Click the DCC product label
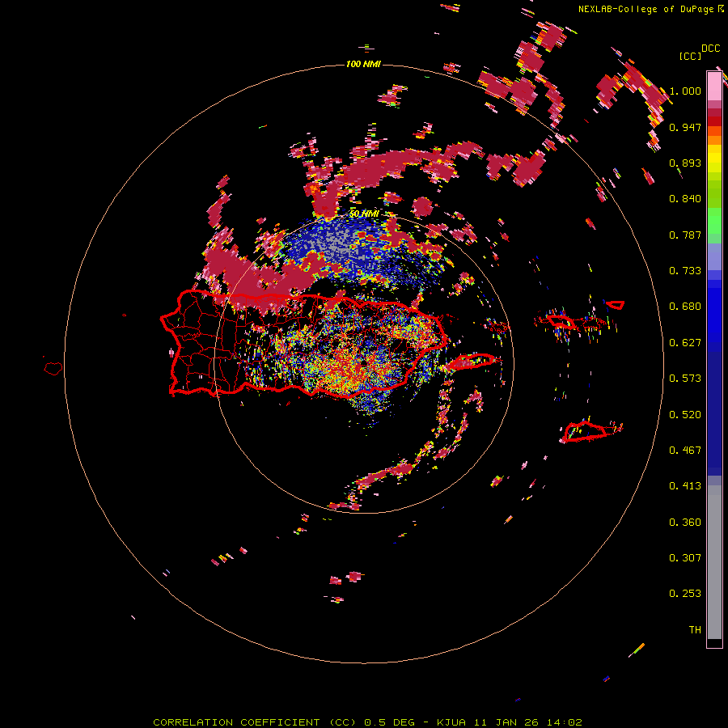The image size is (728, 728). click(710, 49)
